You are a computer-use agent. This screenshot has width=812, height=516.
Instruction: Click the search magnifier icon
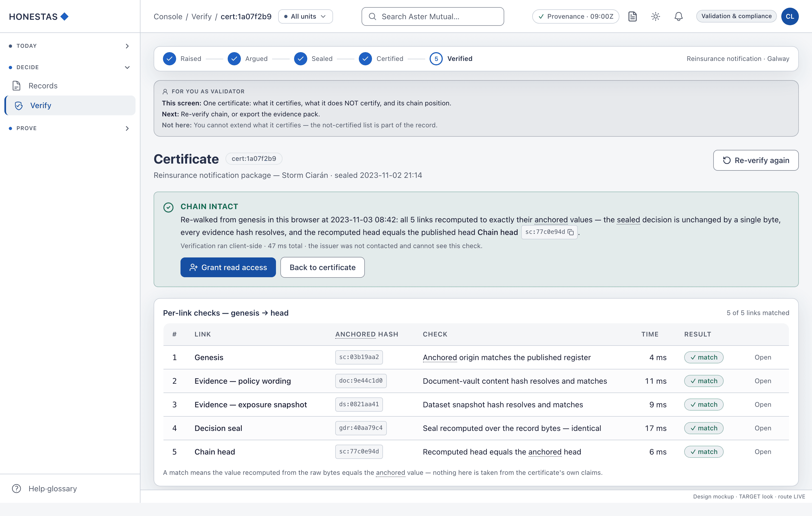click(372, 16)
